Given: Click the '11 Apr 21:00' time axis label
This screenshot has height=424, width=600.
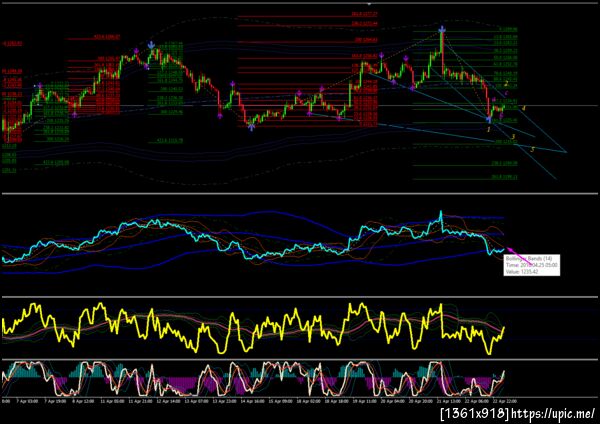Looking at the screenshot, I should (x=139, y=401).
